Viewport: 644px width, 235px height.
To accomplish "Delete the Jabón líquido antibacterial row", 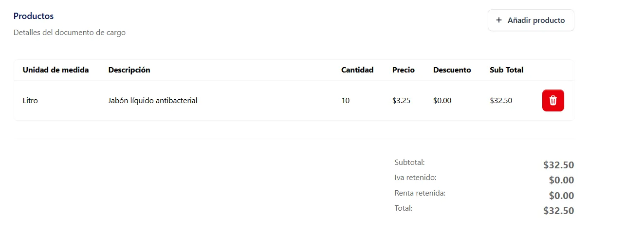I will (x=553, y=101).
